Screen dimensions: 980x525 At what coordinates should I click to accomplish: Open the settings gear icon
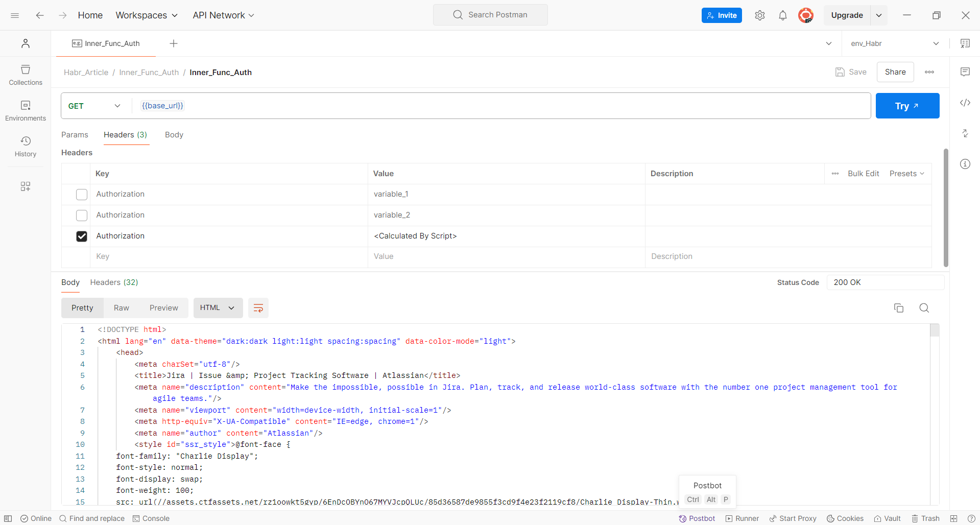point(760,15)
